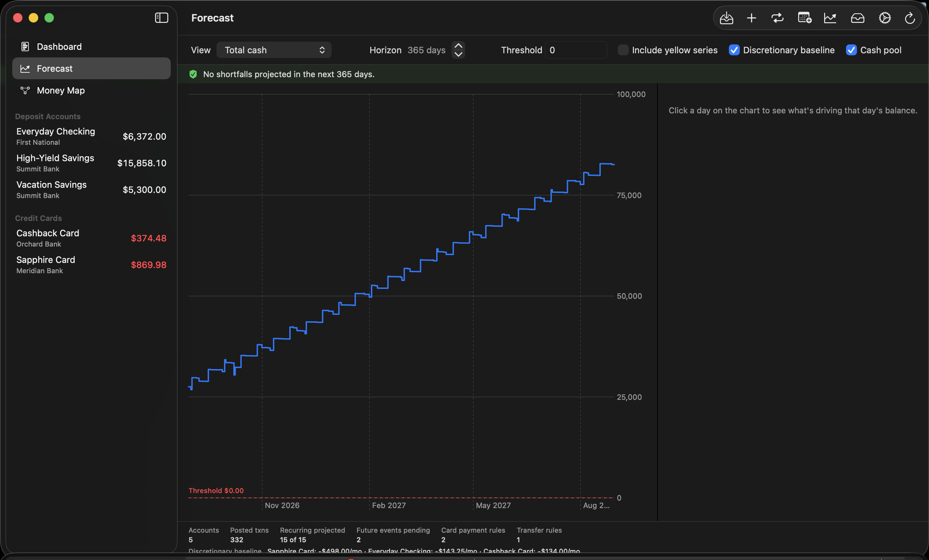929x560 pixels.
Task: Select the Everyday Checking account
Action: (x=91, y=137)
